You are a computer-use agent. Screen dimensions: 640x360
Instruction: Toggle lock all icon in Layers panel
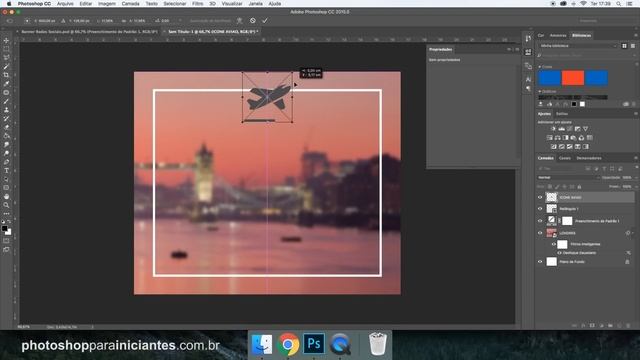[x=579, y=187]
